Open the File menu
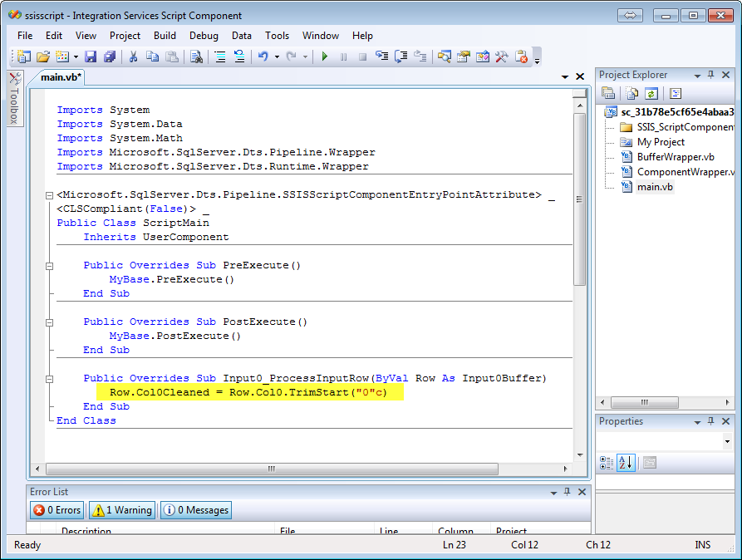Viewport: 742px width, 560px height. (x=25, y=36)
